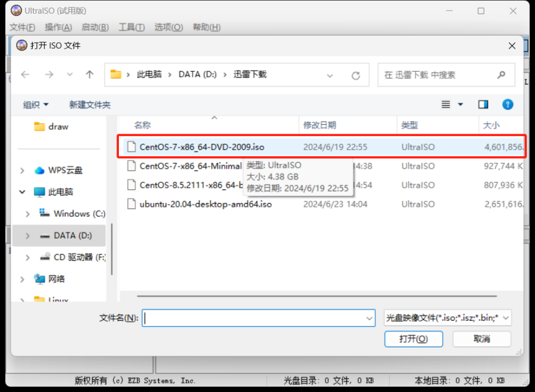Open the view options dropdown arrow
This screenshot has width=535, height=392.
[460, 105]
